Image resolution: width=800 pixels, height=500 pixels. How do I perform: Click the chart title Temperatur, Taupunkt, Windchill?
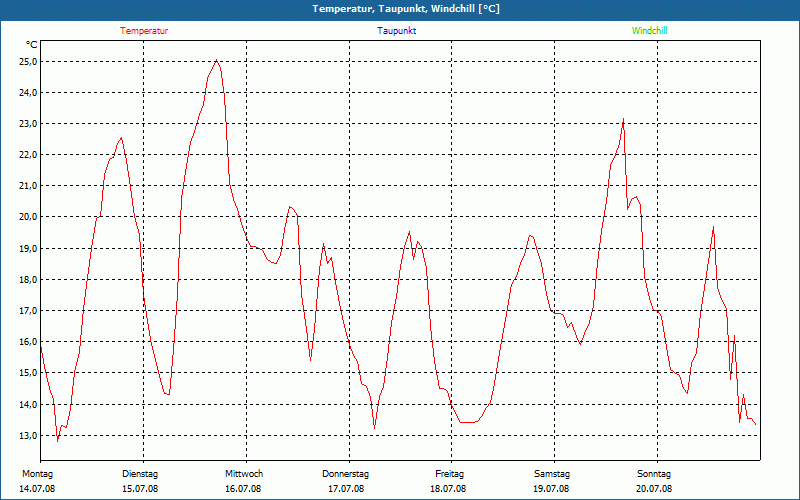tap(406, 9)
